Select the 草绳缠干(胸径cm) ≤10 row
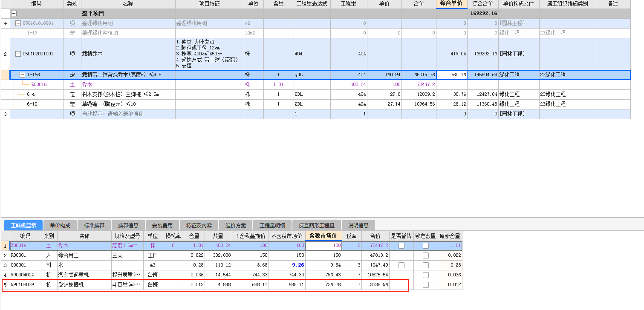The width and height of the screenshot is (644, 310). pos(315,104)
